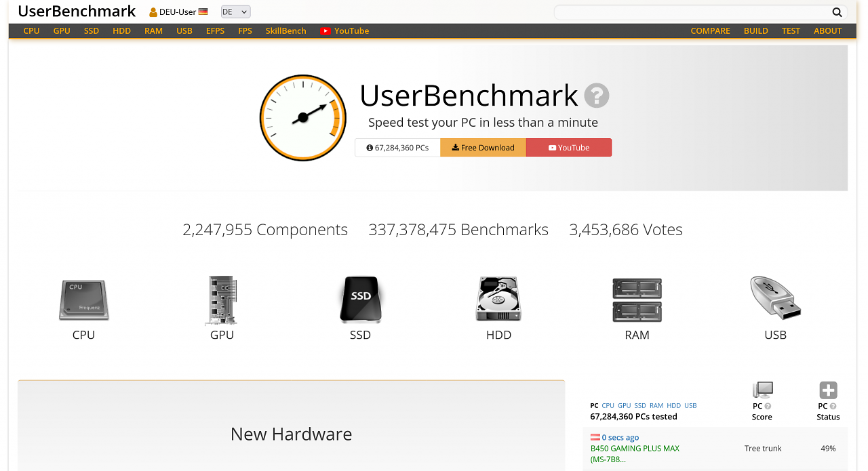Open GPU in the top navigation bar
The height and width of the screenshot is (471, 868).
pos(62,31)
